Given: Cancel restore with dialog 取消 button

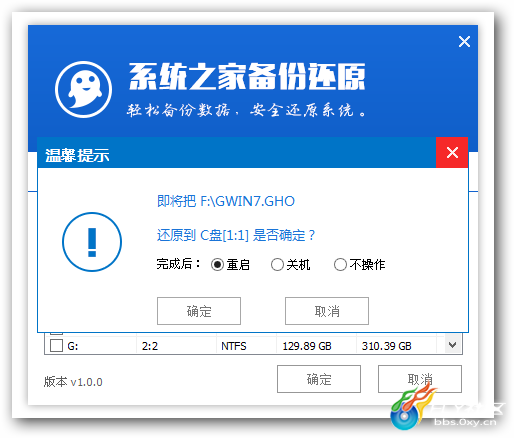Looking at the screenshot, I should (327, 311).
